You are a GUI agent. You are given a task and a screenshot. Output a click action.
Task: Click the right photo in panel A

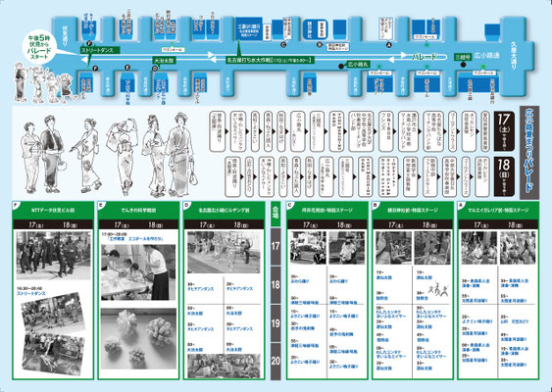pyautogui.click(x=518, y=248)
